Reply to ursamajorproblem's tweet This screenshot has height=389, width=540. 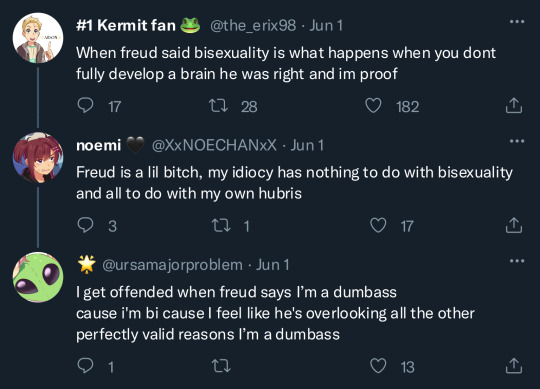(85, 366)
